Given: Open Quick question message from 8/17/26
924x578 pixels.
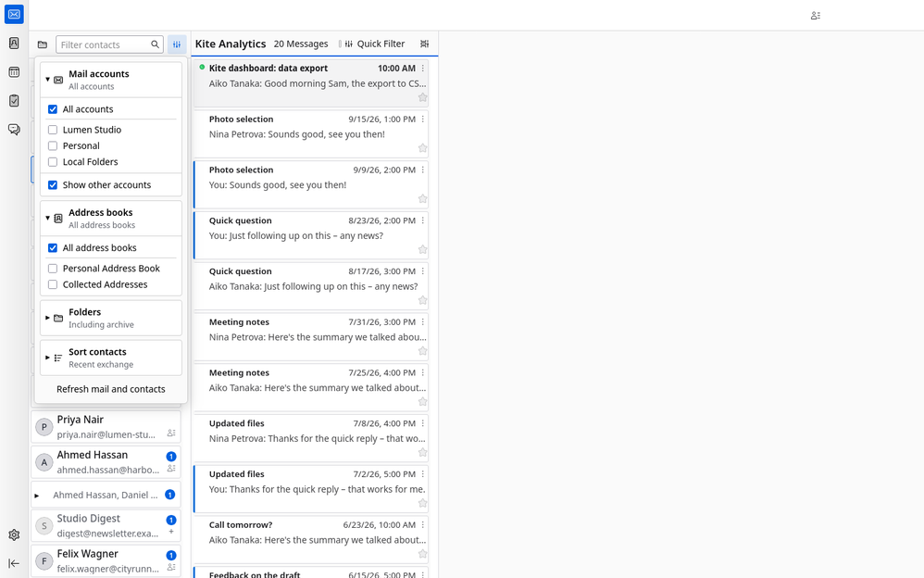Looking at the screenshot, I should [x=311, y=285].
